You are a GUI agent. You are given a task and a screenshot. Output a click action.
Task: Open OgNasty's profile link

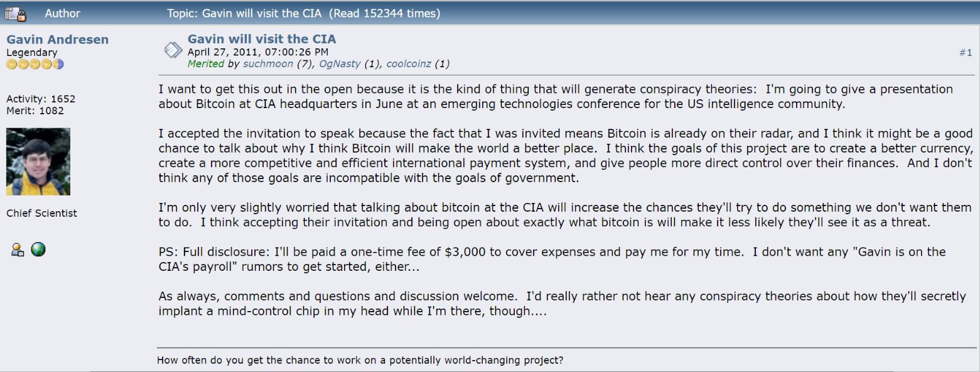point(340,63)
